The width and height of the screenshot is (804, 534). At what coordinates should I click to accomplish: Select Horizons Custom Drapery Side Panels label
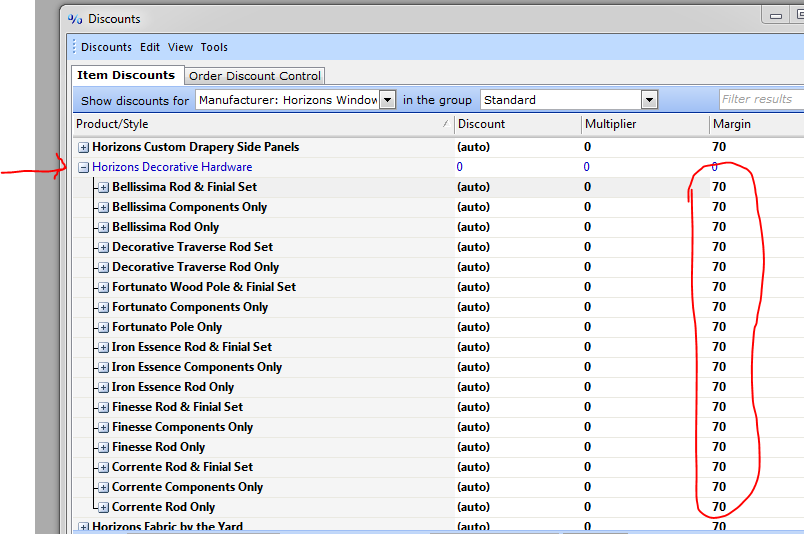[195, 147]
